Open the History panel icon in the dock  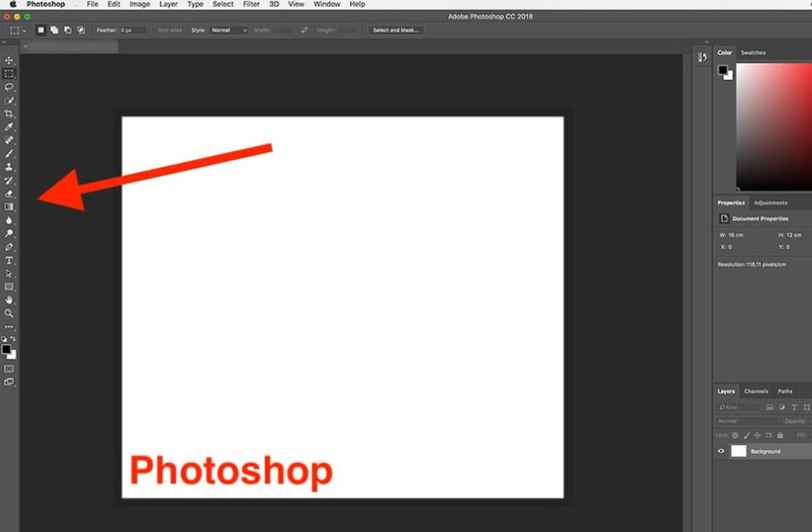pyautogui.click(x=702, y=57)
